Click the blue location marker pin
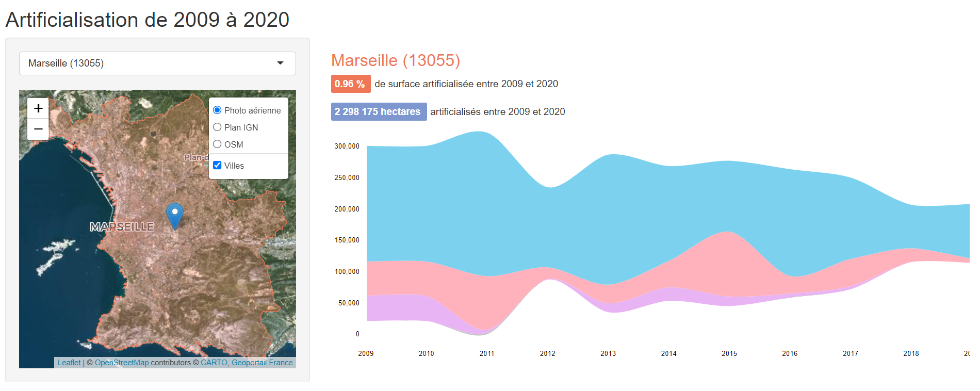Viewport: 980px width, 391px height. point(175,215)
